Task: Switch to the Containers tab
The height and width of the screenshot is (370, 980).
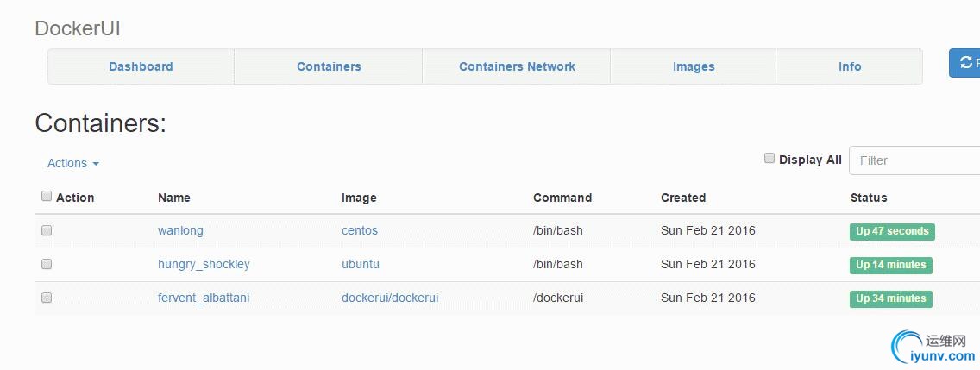Action: [x=329, y=66]
